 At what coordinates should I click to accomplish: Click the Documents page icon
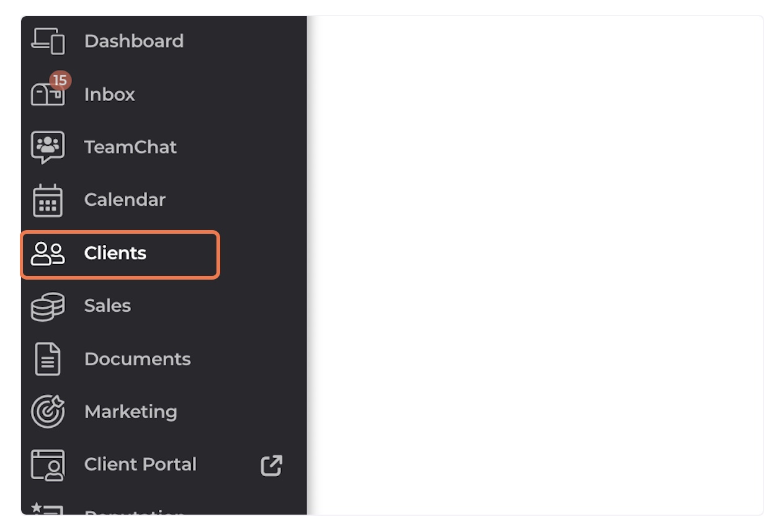(x=48, y=359)
